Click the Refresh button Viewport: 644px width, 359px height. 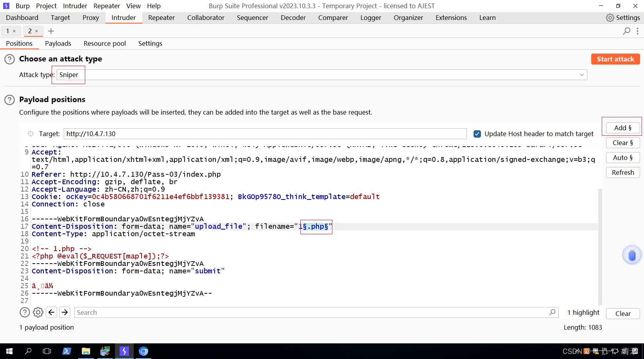[623, 172]
